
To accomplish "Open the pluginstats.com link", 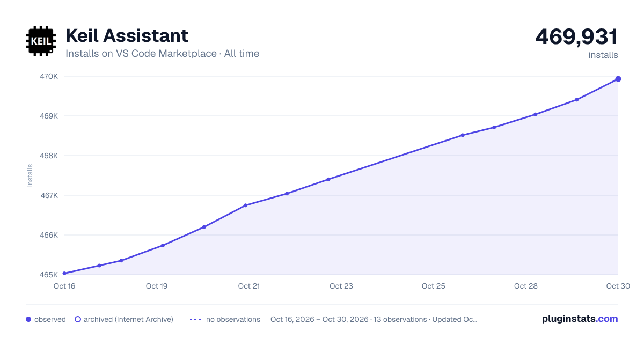I will [x=580, y=319].
